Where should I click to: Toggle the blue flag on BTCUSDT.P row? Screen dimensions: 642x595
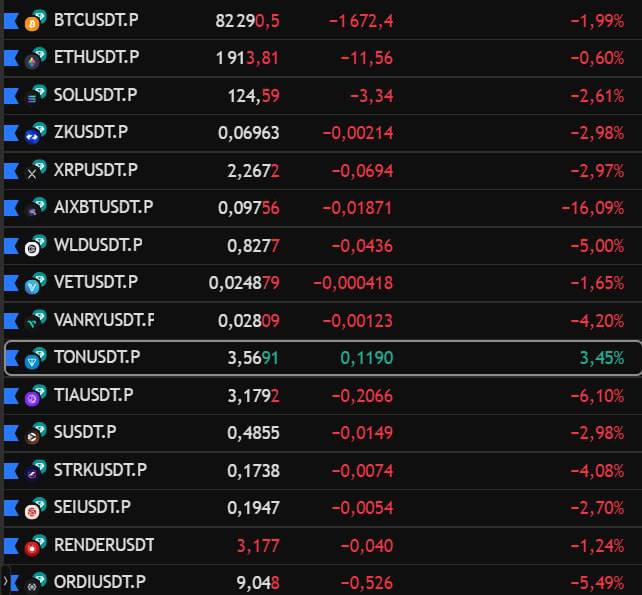coord(11,21)
